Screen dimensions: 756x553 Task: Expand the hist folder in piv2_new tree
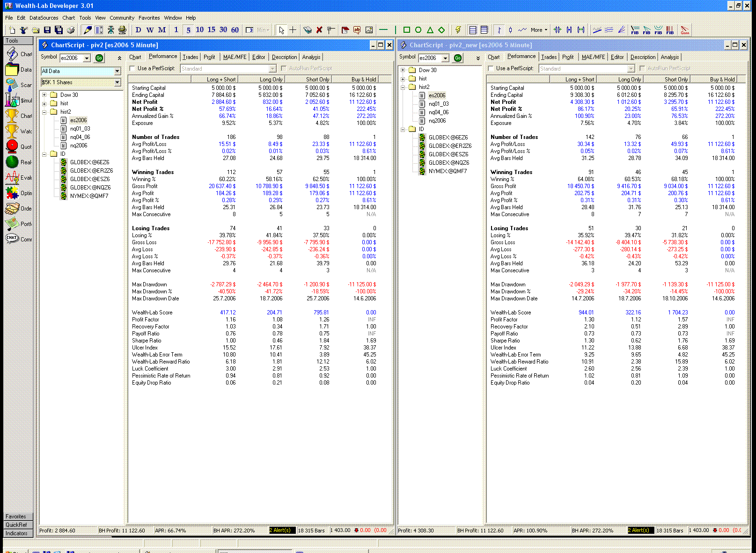[403, 79]
